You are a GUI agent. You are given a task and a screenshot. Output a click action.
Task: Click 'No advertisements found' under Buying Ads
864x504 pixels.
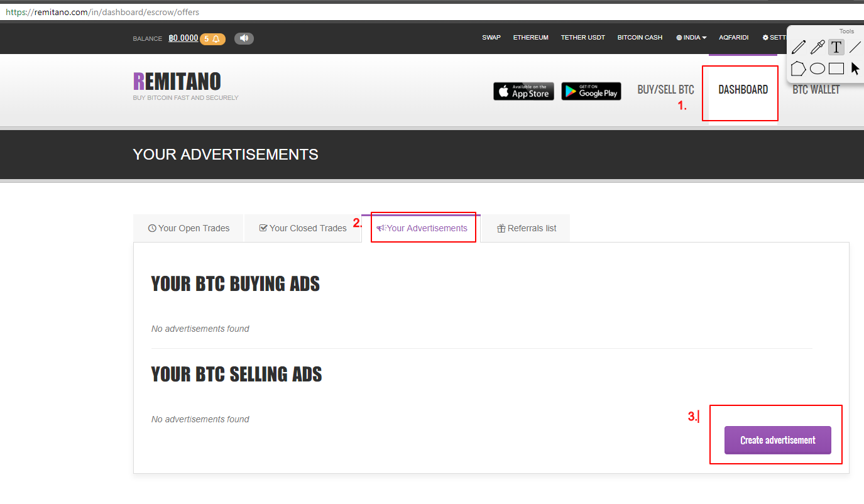coord(200,329)
